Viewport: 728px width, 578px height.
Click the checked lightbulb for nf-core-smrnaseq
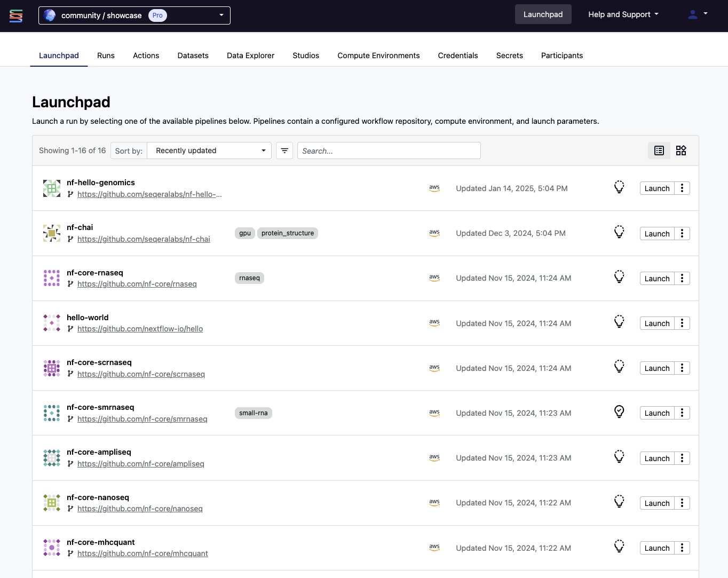tap(619, 412)
